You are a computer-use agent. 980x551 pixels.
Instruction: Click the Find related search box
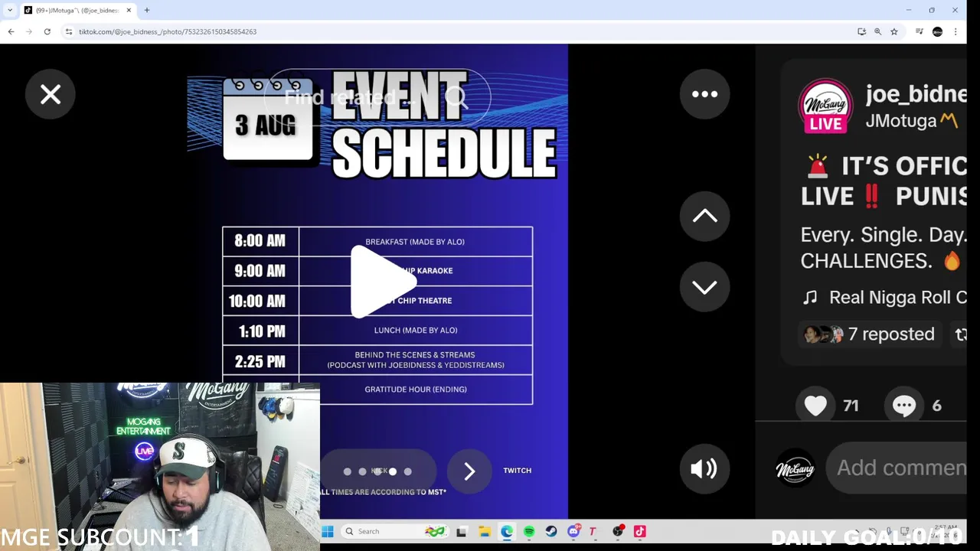(x=377, y=97)
